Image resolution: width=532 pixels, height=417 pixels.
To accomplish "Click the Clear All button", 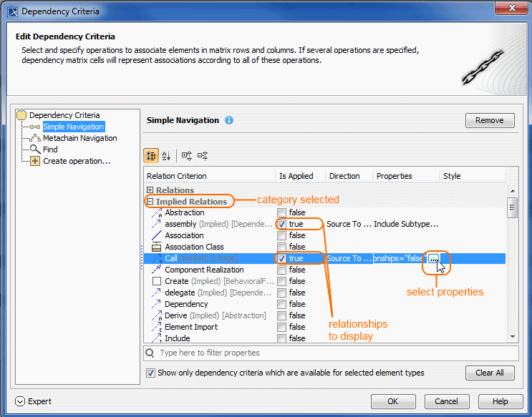I will click(x=490, y=373).
